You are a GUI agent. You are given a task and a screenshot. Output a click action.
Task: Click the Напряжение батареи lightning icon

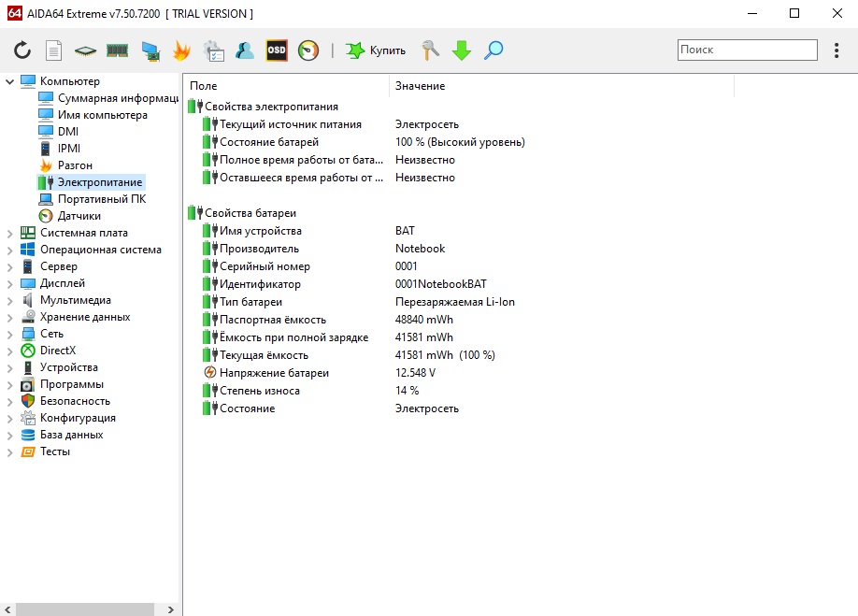pos(209,373)
